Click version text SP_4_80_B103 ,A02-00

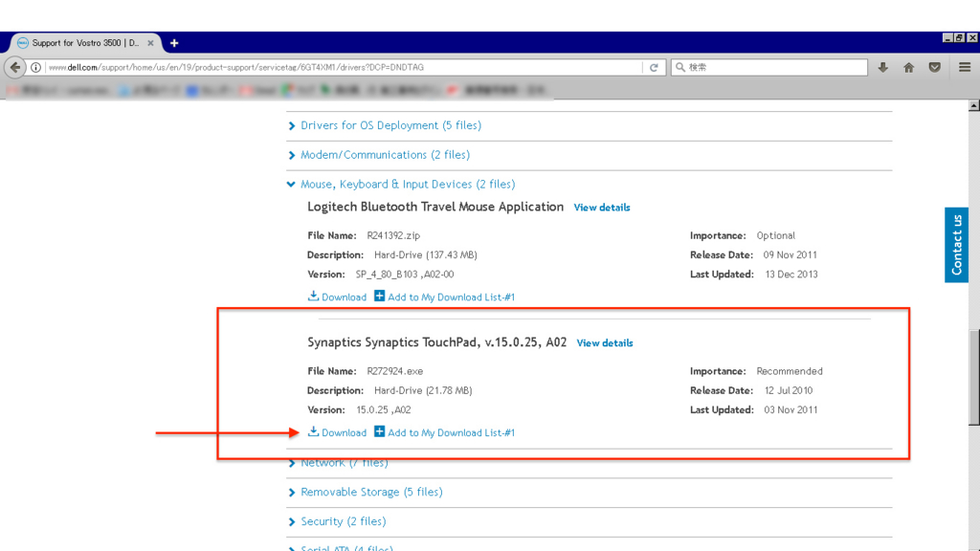click(405, 275)
